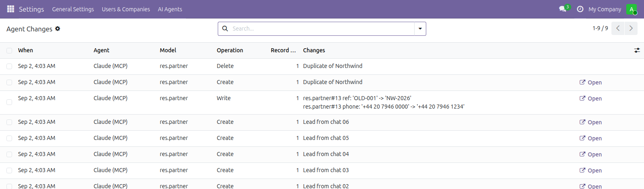Open the res.partner#13 Write record

point(590,99)
